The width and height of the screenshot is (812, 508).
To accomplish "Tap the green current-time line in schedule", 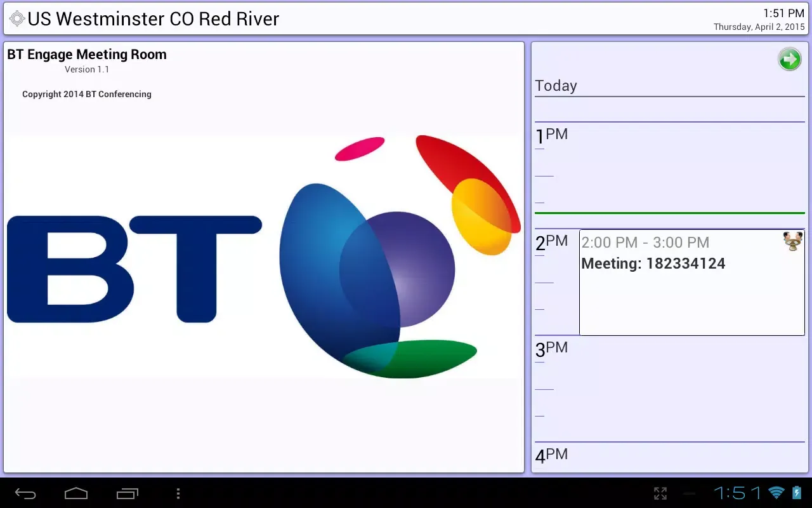I will [670, 213].
